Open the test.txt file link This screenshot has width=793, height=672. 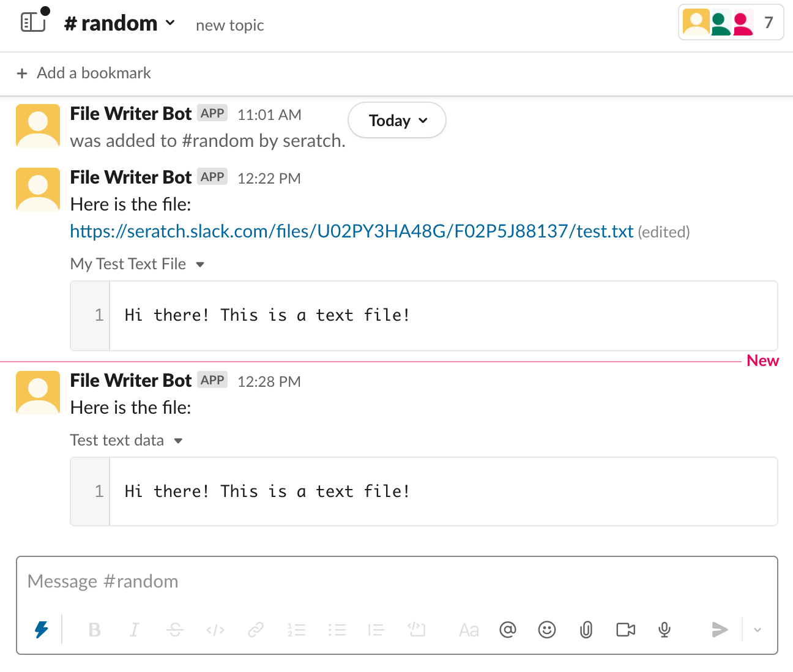(351, 231)
